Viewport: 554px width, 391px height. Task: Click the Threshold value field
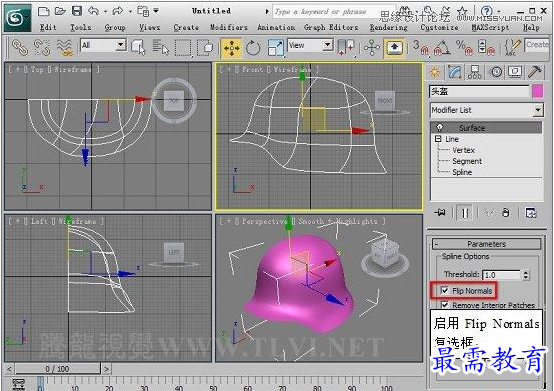coord(502,275)
